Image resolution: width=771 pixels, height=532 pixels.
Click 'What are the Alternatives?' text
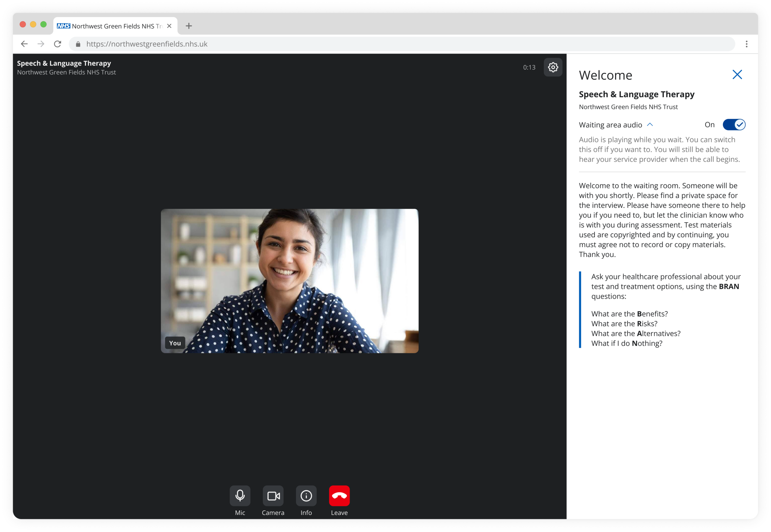pyautogui.click(x=636, y=333)
